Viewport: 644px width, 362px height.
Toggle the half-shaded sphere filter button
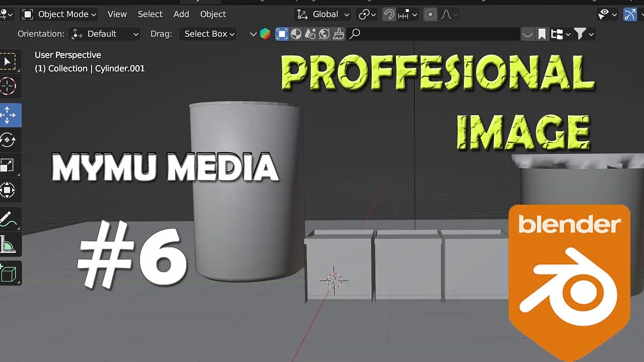[296, 34]
